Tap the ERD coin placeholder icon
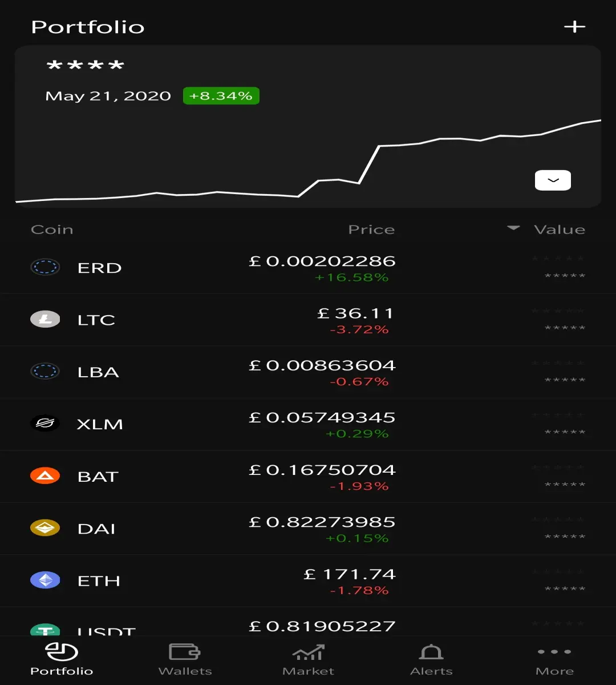Viewport: 616px width, 685px height. pyautogui.click(x=45, y=267)
